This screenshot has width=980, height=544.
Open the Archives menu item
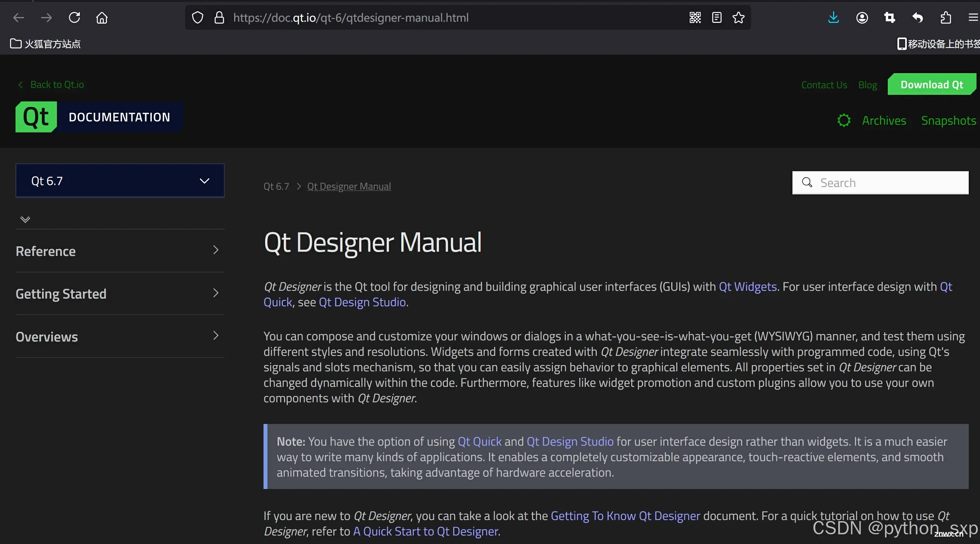pos(884,120)
